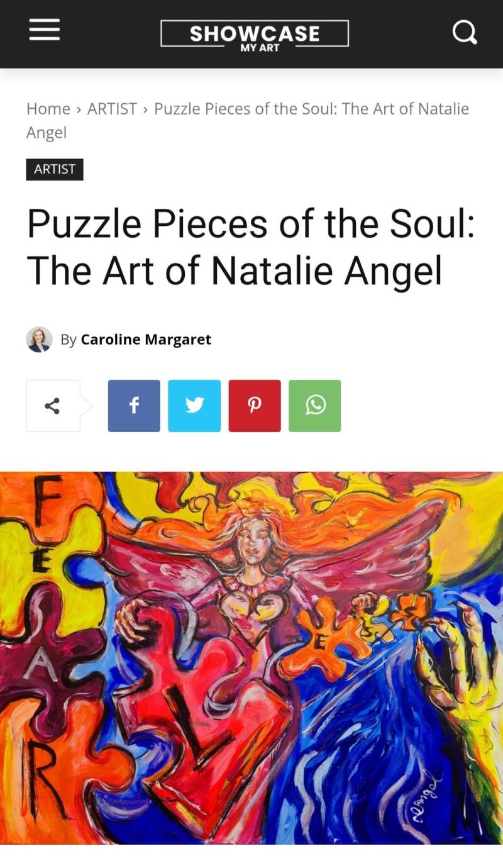Click Caroline Margaret's author avatar
The image size is (503, 868).
click(x=39, y=340)
